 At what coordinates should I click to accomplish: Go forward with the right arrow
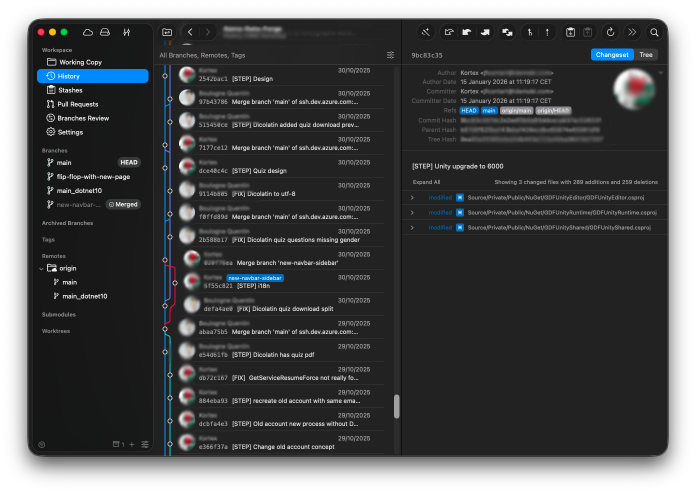click(x=207, y=32)
